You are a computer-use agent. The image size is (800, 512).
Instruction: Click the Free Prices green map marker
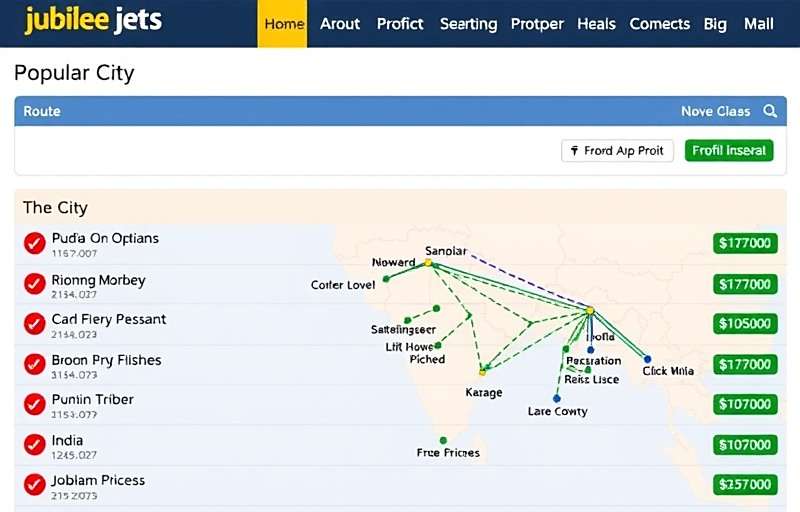(x=443, y=440)
